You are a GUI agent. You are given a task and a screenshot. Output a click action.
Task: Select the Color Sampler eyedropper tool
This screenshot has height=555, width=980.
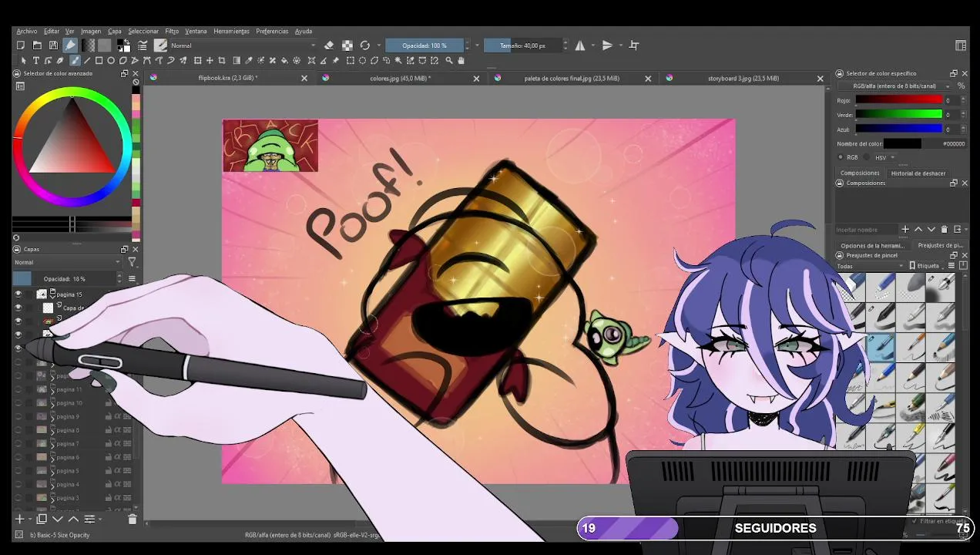pos(249,60)
